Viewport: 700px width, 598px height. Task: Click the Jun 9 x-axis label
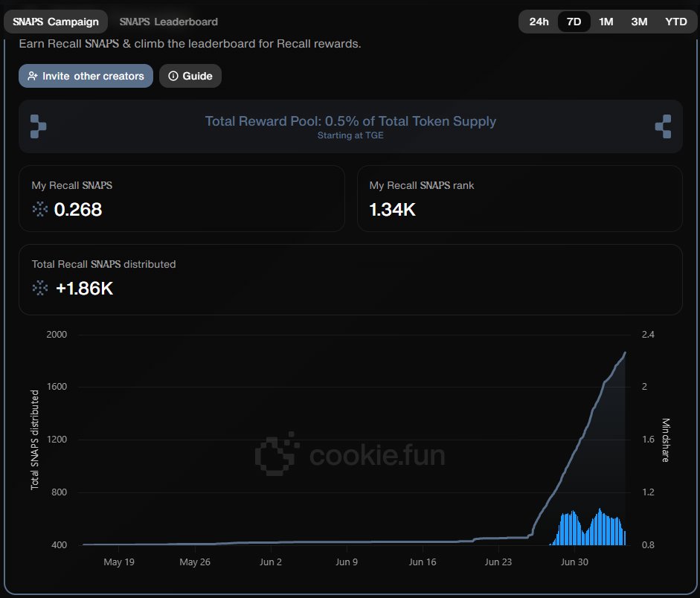(347, 562)
